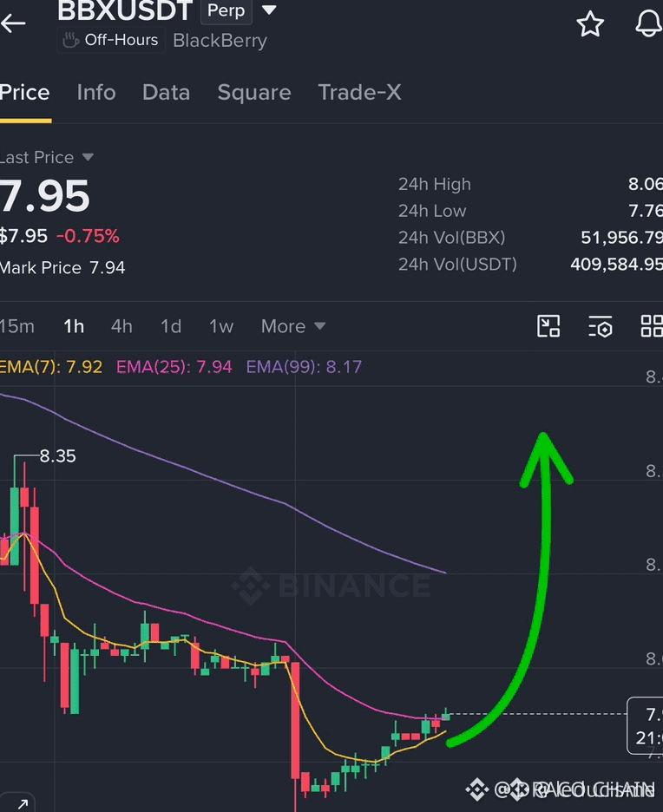Select the 4h timeframe

click(121, 327)
